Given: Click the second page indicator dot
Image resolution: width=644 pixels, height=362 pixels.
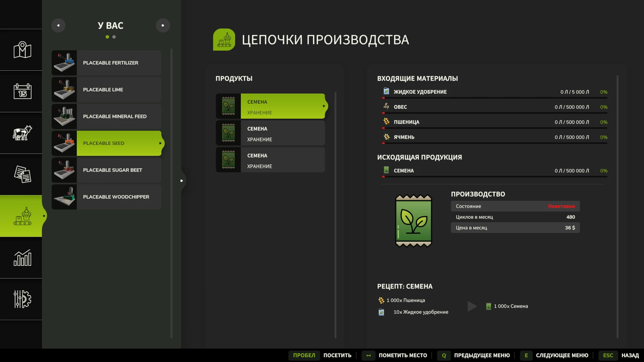Looking at the screenshot, I should coord(114,37).
